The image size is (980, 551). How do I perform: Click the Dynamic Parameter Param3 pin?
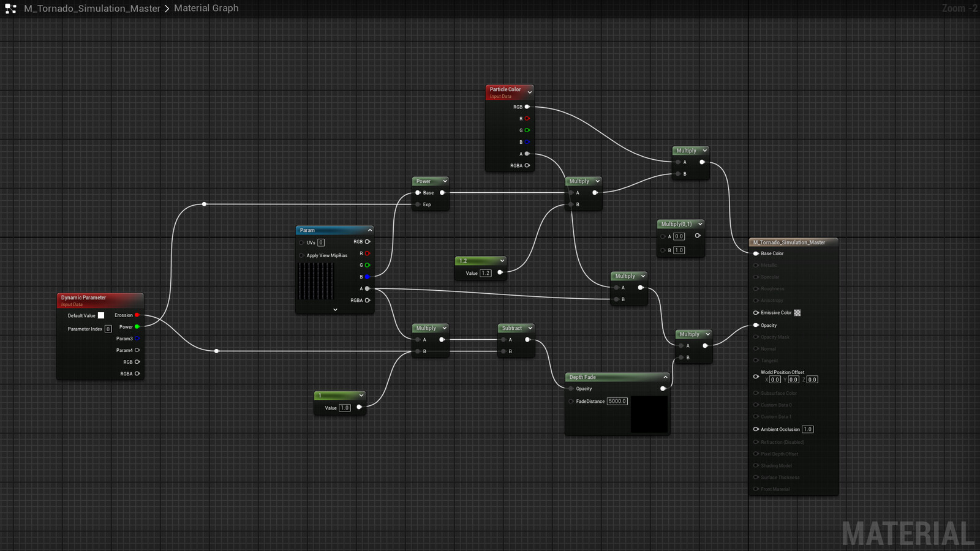click(x=137, y=339)
